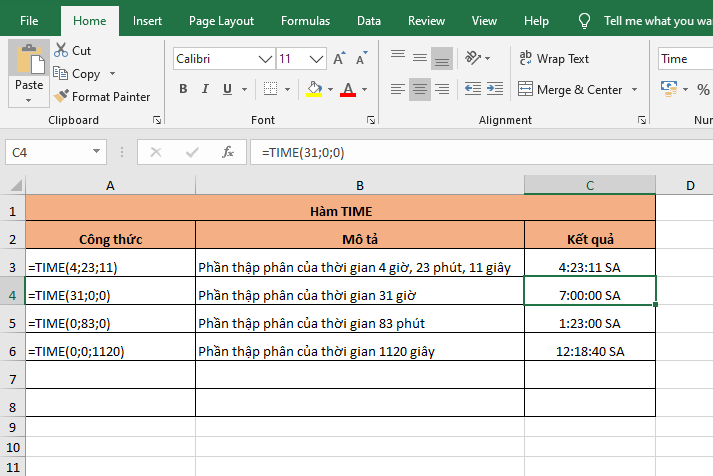The image size is (713, 476).
Task: Expand the Merge & Center dropdown arrow
Action: click(632, 89)
